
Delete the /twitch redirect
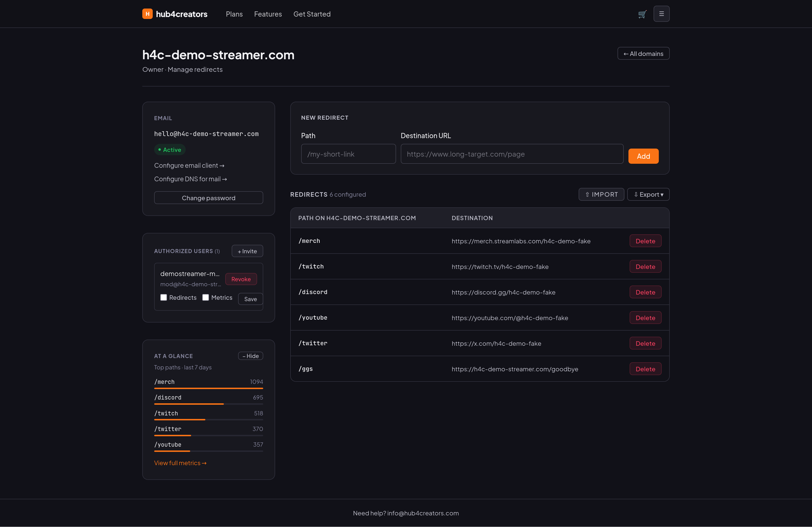[645, 267]
